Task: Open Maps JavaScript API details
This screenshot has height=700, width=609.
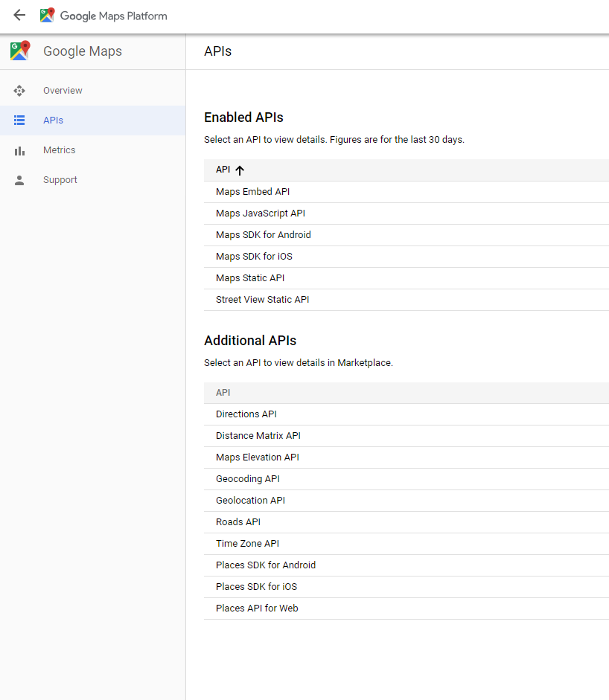Action: click(x=406, y=213)
